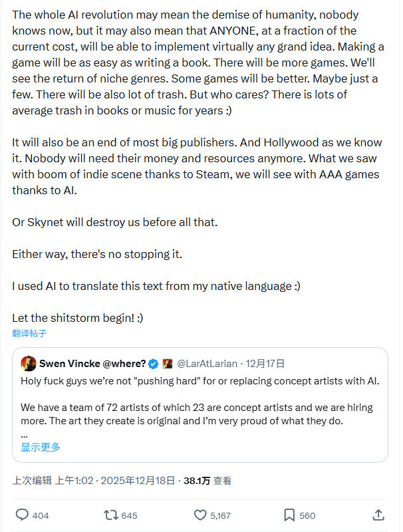Click the reply speech bubble icon
The height and width of the screenshot is (532, 403).
(22, 515)
